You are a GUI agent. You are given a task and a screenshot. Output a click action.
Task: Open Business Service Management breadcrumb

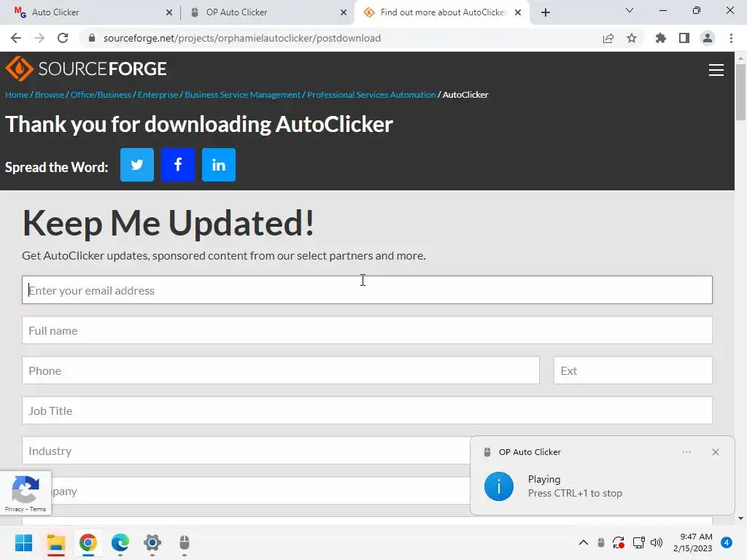pyautogui.click(x=242, y=95)
